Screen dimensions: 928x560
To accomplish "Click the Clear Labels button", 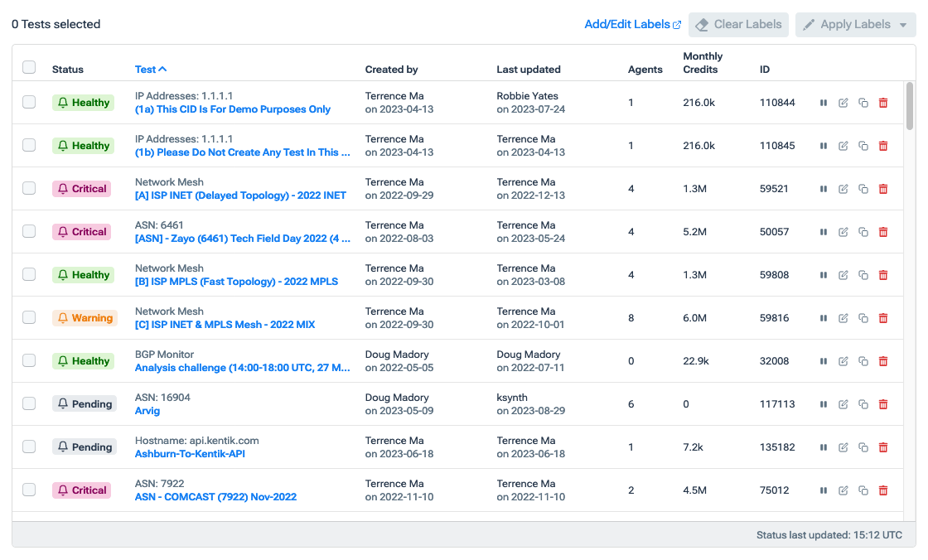I will [x=737, y=24].
